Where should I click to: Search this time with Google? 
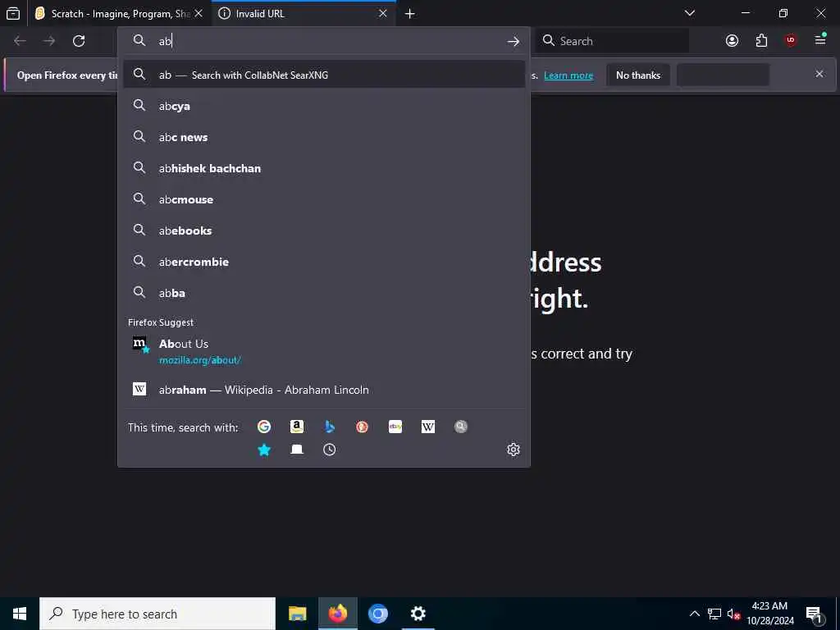[263, 427]
